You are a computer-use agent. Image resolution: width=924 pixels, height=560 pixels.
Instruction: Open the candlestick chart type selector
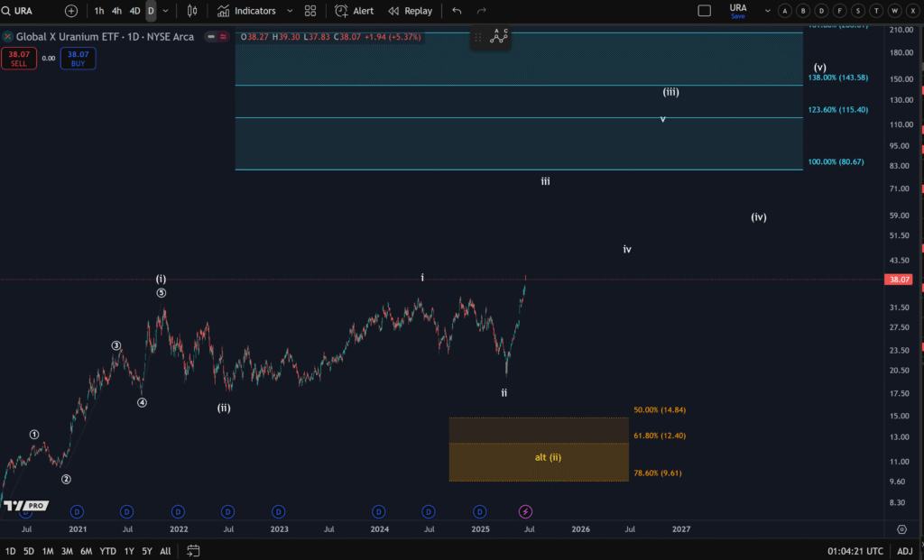click(x=192, y=11)
